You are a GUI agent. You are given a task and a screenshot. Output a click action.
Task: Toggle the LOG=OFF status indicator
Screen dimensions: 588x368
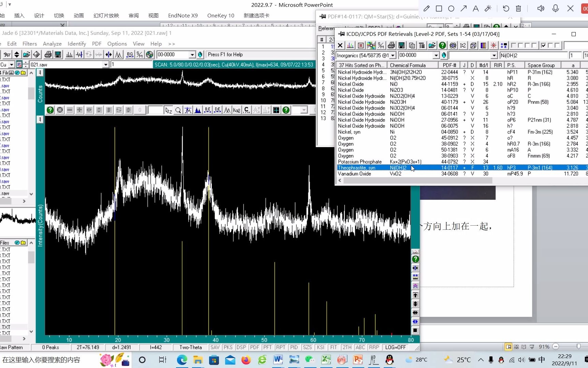coord(395,347)
